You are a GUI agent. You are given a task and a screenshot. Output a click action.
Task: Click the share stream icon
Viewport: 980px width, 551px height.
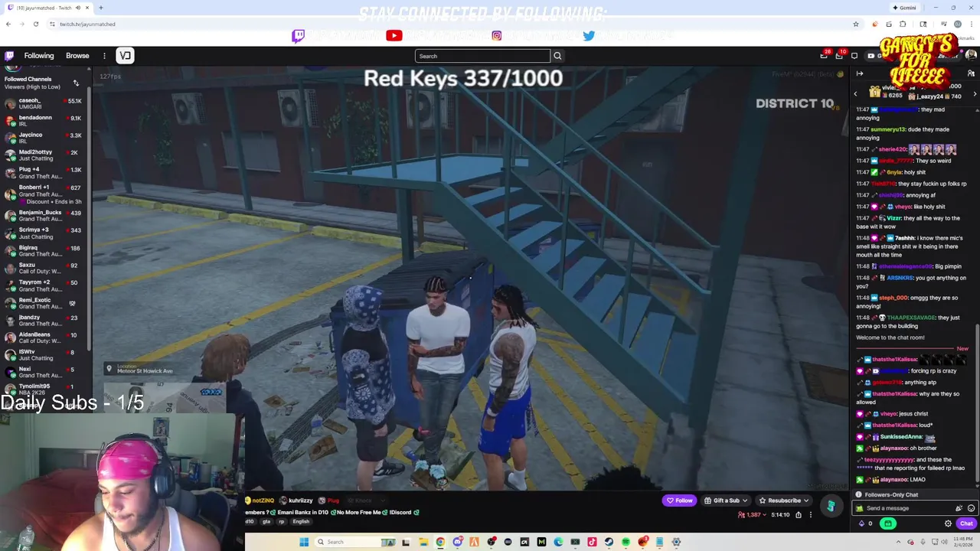click(799, 515)
